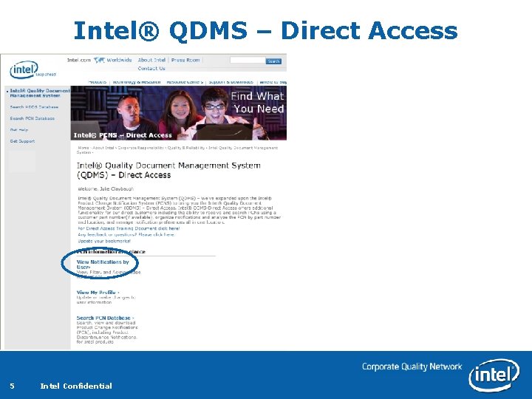The height and width of the screenshot is (399, 532).
Task: Open the Technology & Research menu
Action: [x=137, y=82]
